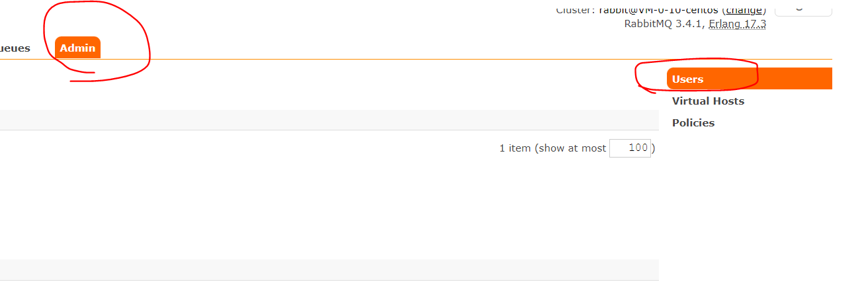Open Virtual Hosts in the sidebar
The height and width of the screenshot is (282, 868).
708,101
